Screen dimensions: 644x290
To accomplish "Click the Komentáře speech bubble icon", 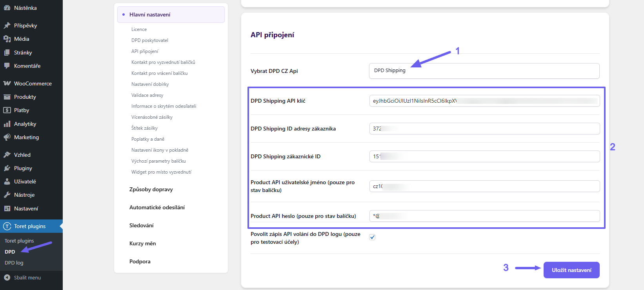I will click(x=7, y=66).
